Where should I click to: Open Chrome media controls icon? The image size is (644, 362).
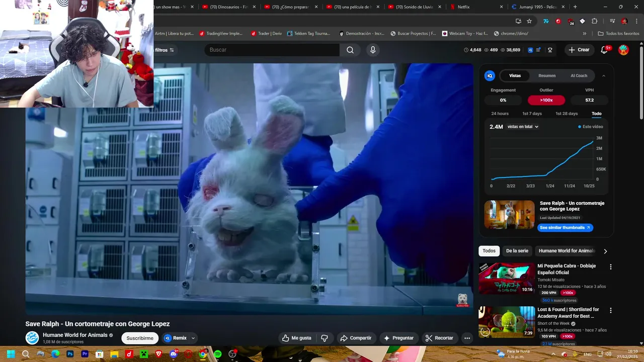(x=612, y=21)
